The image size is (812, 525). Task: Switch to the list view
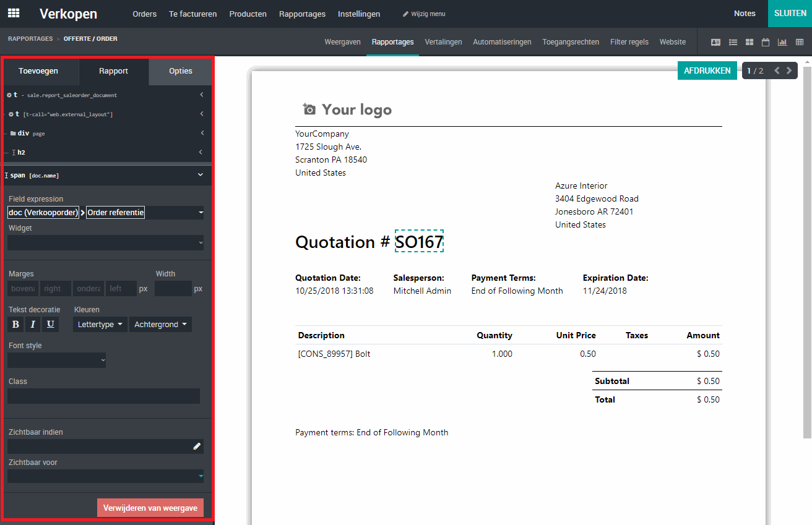733,42
